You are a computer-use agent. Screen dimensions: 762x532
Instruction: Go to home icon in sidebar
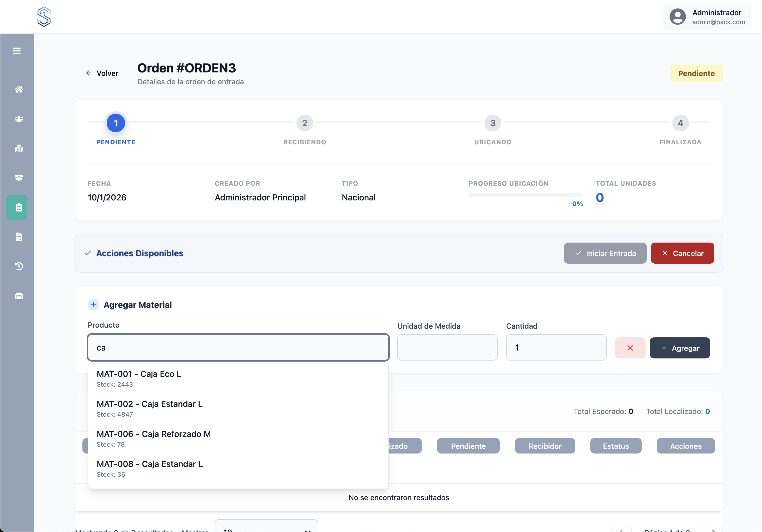pos(19,89)
